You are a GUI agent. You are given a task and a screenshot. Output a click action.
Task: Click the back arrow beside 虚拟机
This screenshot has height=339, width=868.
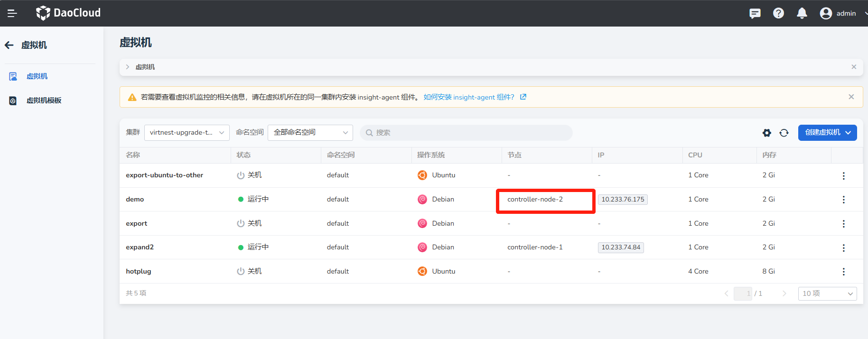coord(9,45)
